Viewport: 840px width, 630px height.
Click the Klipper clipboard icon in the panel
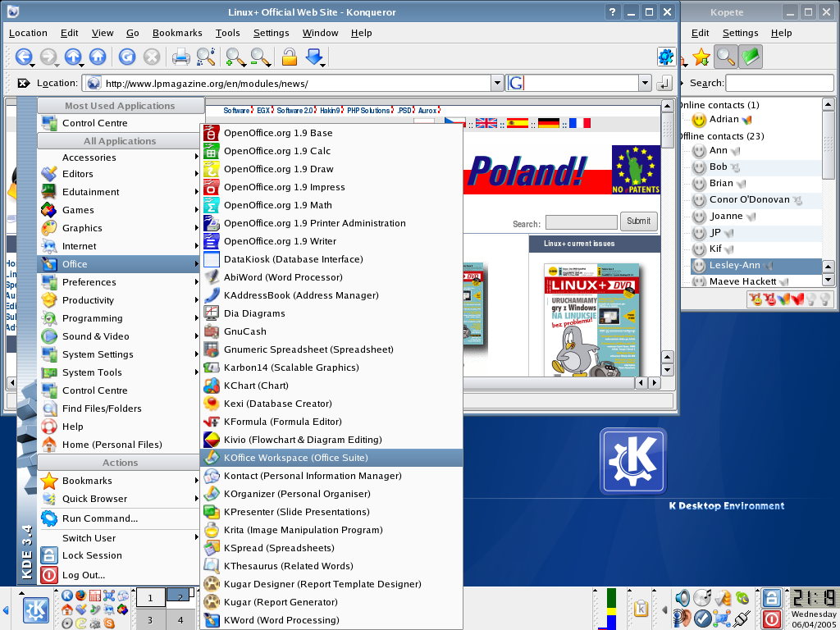pyautogui.click(x=641, y=609)
